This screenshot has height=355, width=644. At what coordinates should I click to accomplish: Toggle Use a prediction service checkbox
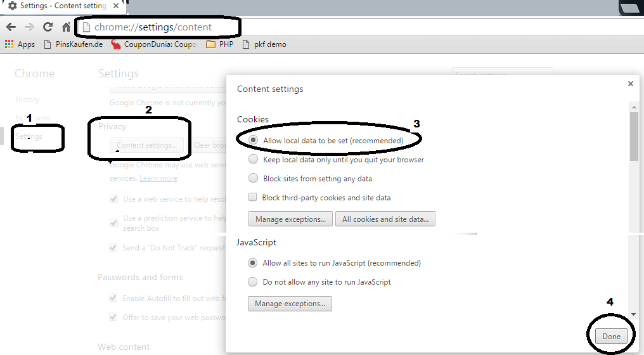pyautogui.click(x=113, y=223)
